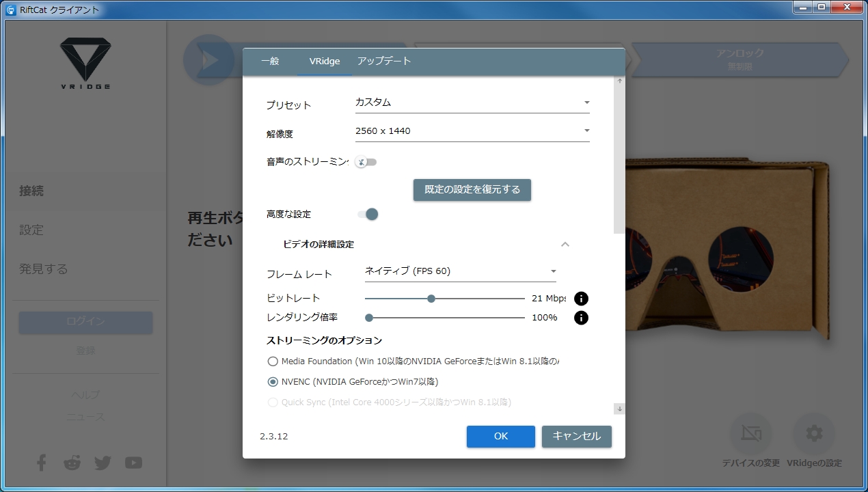Click the settings scrollbar up arrow
This screenshot has width=868, height=492.
pos(620,81)
